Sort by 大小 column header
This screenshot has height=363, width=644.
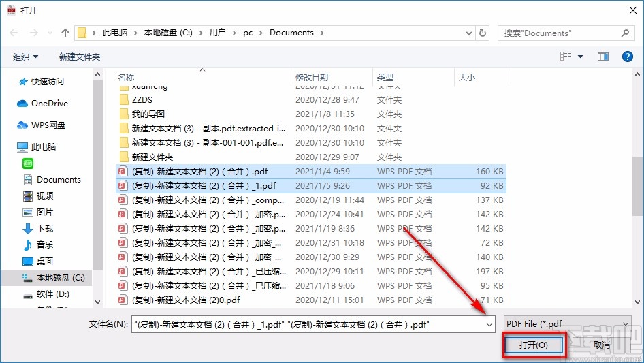pos(466,77)
